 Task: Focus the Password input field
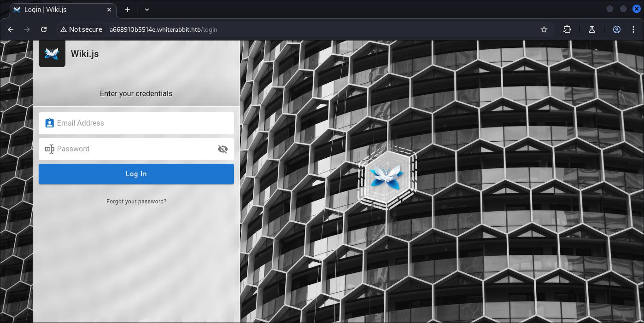pyautogui.click(x=134, y=149)
